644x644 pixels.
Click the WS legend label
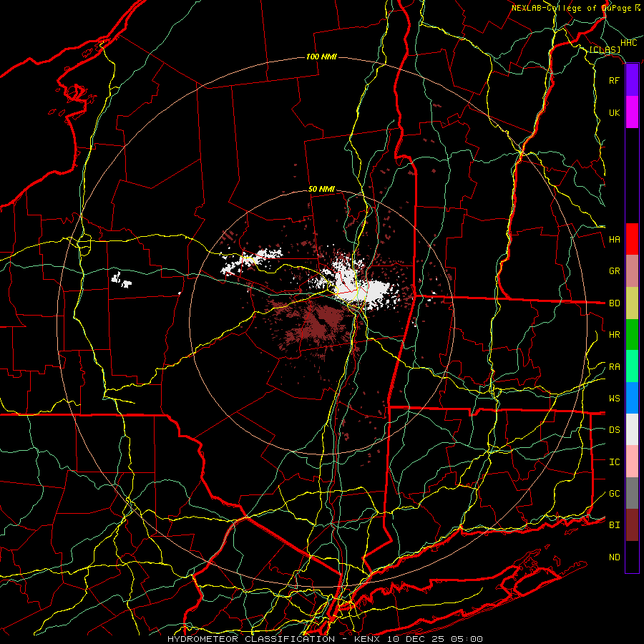point(614,399)
